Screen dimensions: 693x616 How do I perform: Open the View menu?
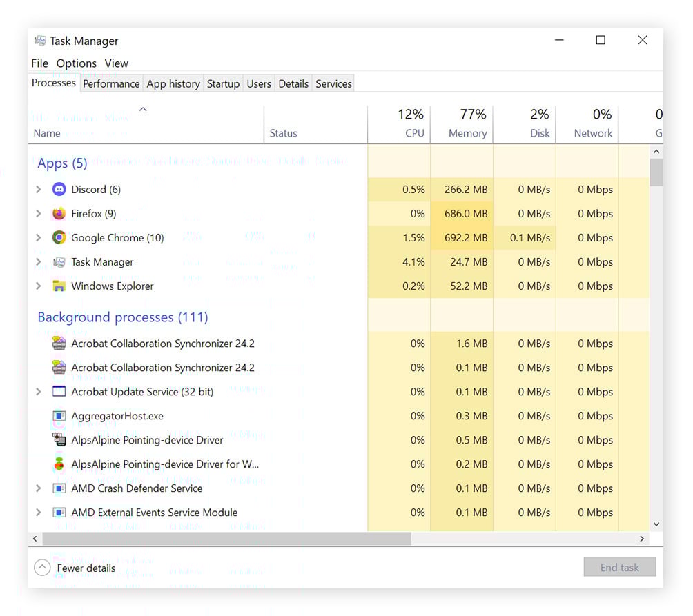[x=116, y=63]
